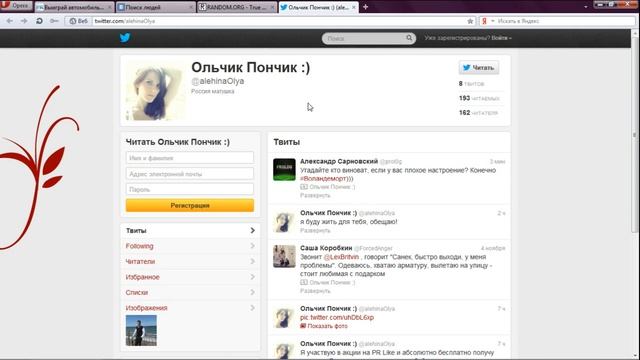This screenshot has width=640, height=360.
Task: Click retweet icon under Коробкин's tweet
Action: click(304, 282)
